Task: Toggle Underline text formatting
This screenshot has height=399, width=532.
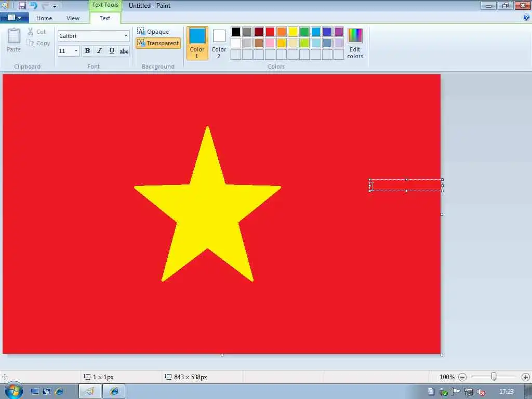Action: coord(112,51)
